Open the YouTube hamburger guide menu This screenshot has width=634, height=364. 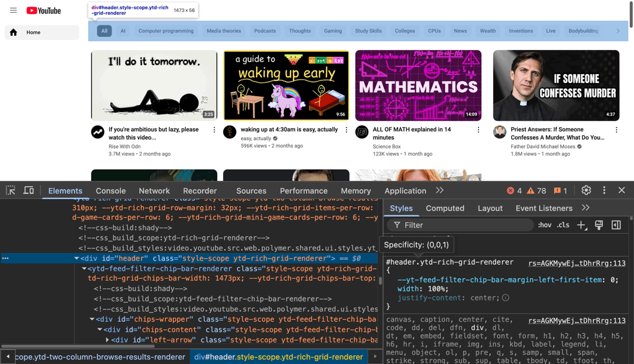[14, 11]
